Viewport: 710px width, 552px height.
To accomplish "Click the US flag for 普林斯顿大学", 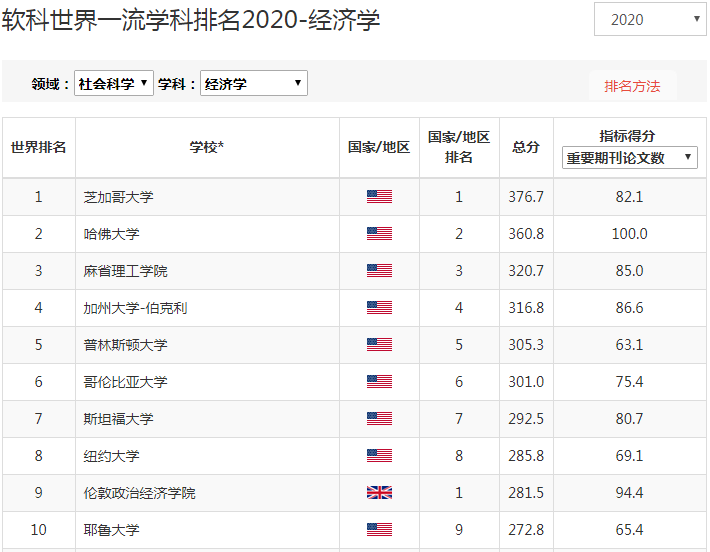I will [379, 345].
